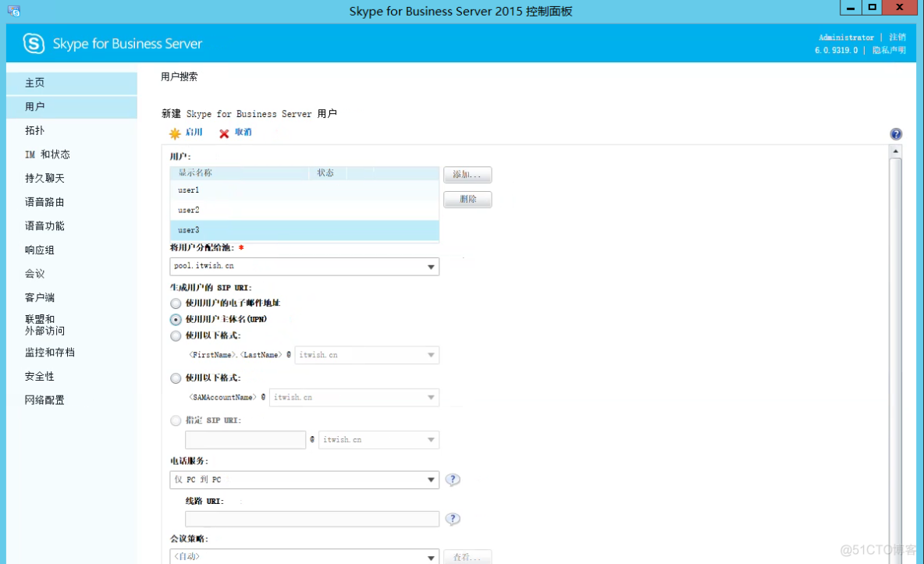This screenshot has width=924, height=564.
Task: Click the 指定 SIP URI text input
Action: point(245,440)
